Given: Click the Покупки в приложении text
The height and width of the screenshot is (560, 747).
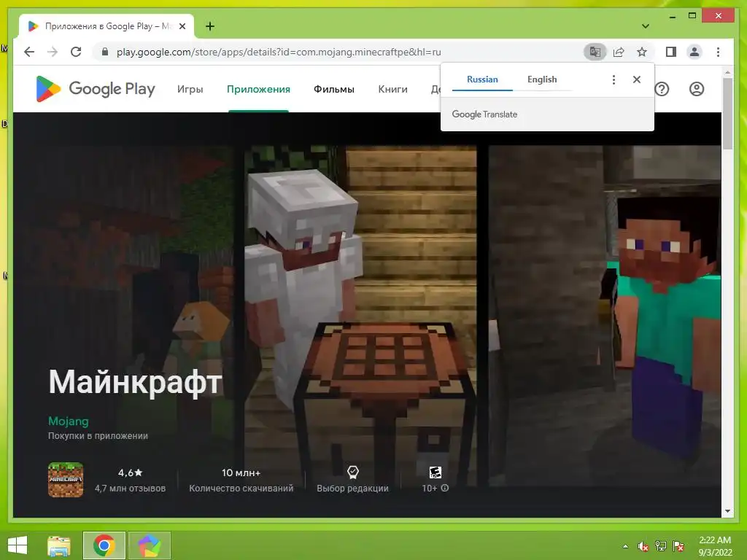Looking at the screenshot, I should tap(98, 436).
